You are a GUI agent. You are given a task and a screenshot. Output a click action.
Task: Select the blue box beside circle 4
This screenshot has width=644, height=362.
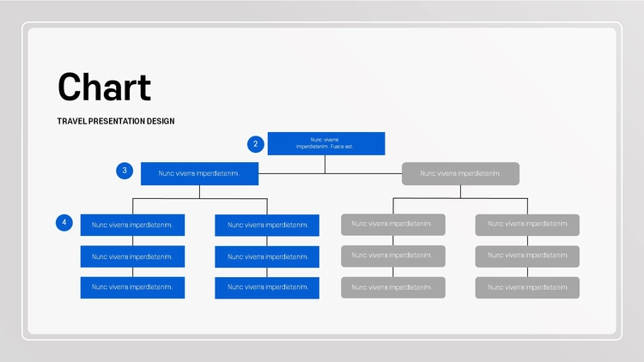click(132, 225)
